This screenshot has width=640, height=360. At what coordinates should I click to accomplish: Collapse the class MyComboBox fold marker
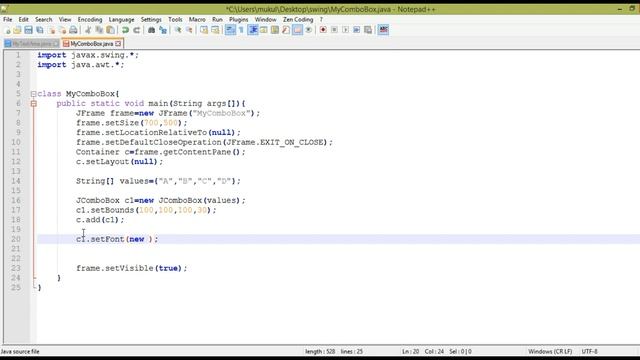pyautogui.click(x=33, y=94)
